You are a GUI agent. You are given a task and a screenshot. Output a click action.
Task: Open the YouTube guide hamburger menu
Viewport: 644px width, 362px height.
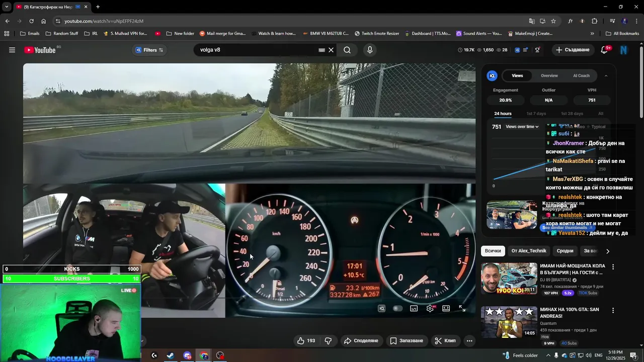(x=12, y=50)
